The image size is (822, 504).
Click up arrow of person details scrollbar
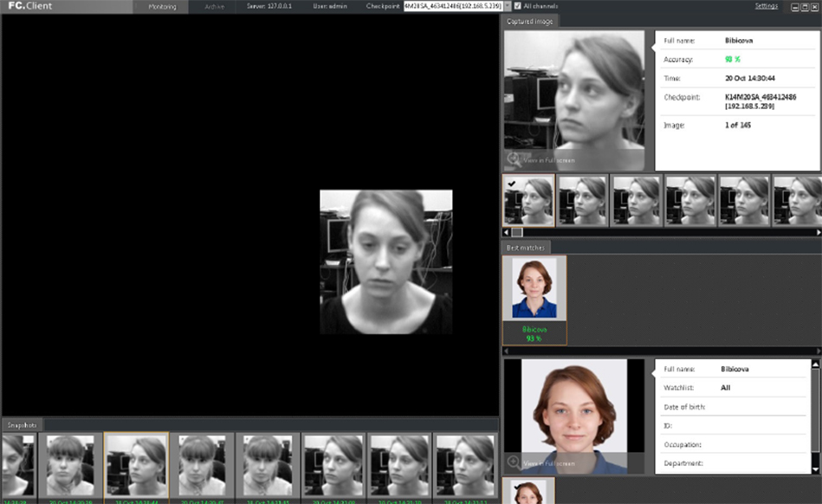815,364
